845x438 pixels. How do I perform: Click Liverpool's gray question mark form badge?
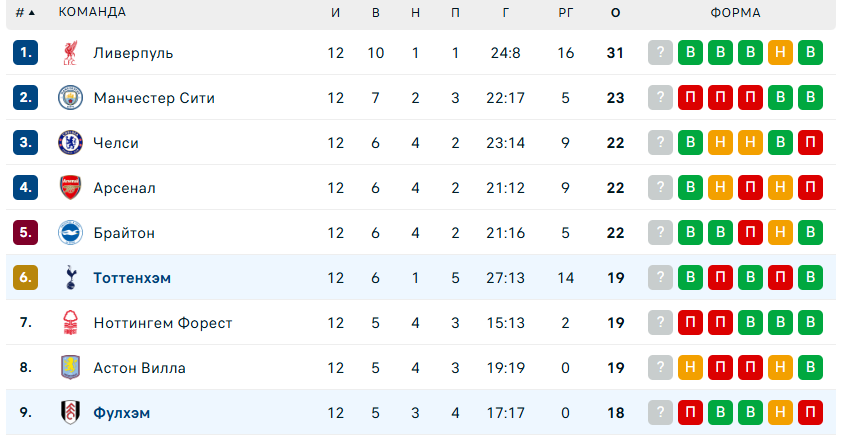tap(660, 53)
